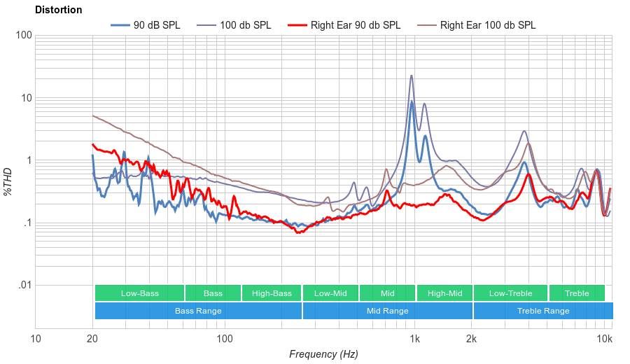Click the green Mid band label
630x364 pixels.
[387, 293]
